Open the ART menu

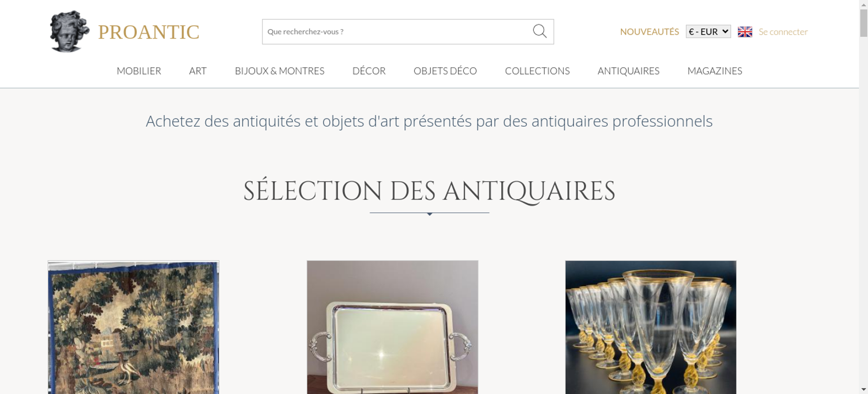[198, 71]
